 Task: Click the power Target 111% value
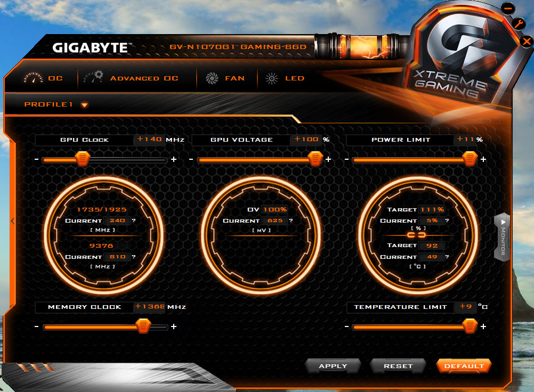(432, 210)
